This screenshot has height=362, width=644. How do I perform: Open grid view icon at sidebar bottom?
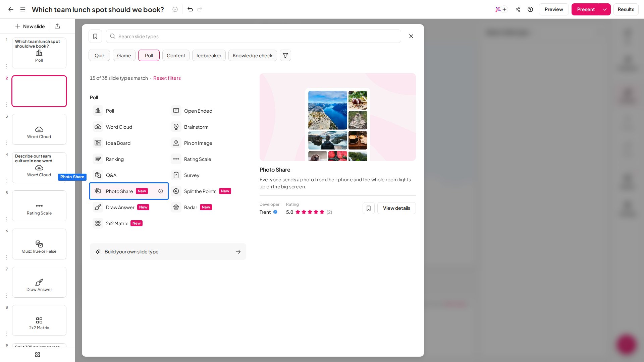[x=38, y=355]
